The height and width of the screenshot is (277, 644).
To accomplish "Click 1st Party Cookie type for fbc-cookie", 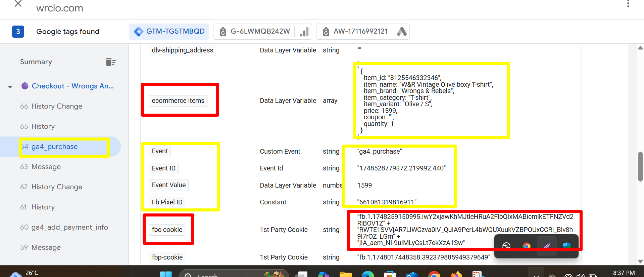I will tap(284, 230).
